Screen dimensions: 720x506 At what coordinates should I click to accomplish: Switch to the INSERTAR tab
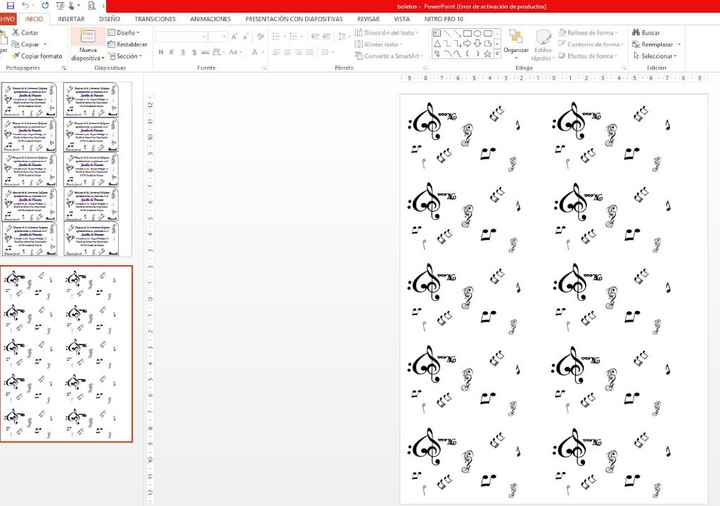[x=71, y=19]
